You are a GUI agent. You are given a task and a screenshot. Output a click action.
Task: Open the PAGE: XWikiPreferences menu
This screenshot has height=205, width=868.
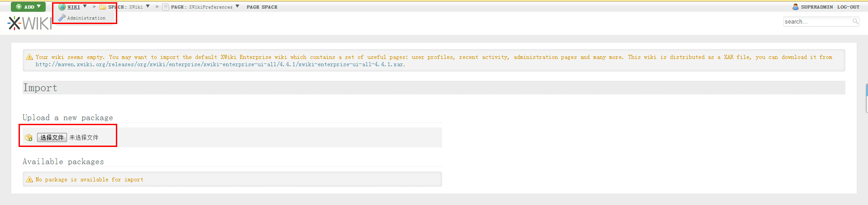click(x=202, y=7)
